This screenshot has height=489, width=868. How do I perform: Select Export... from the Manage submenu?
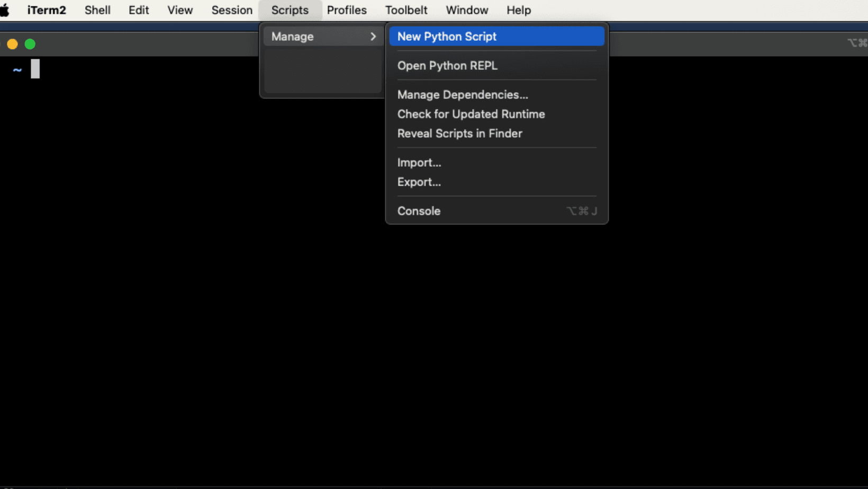[x=496, y=182]
